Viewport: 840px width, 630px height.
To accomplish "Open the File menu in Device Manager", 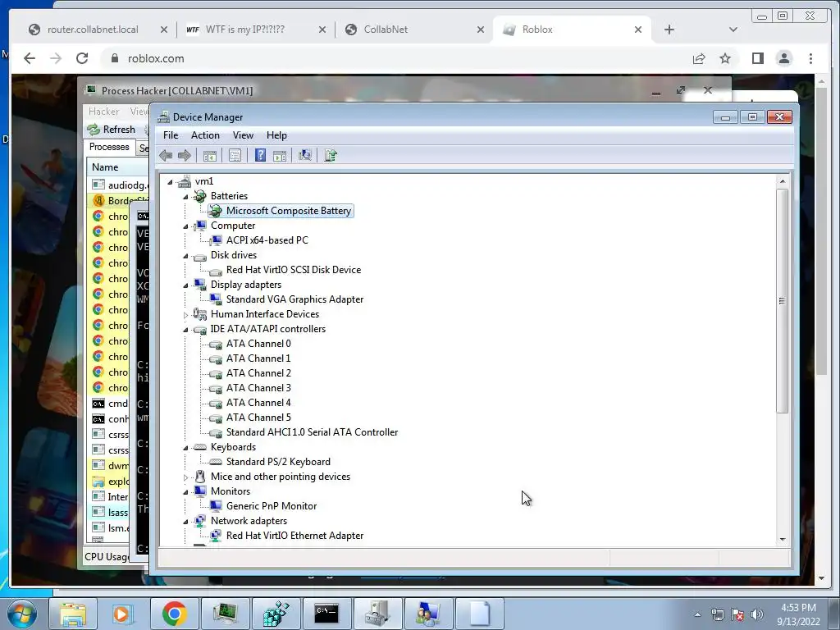I will pyautogui.click(x=171, y=135).
